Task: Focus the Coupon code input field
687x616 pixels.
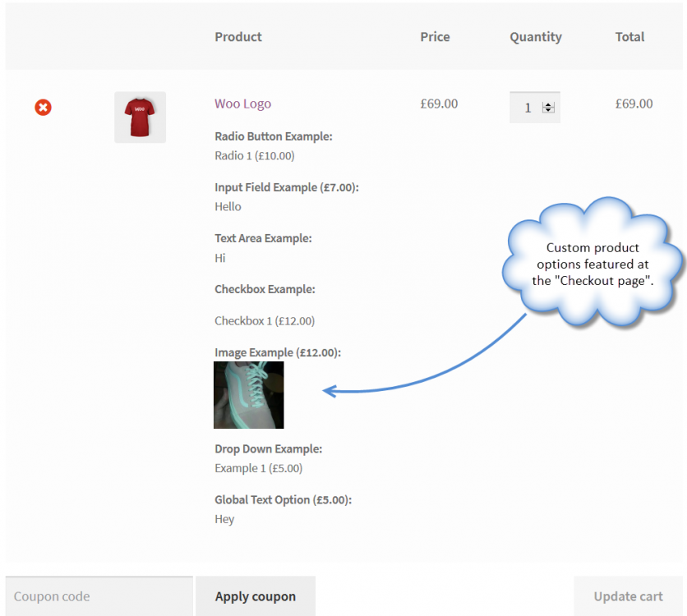Action: click(99, 596)
